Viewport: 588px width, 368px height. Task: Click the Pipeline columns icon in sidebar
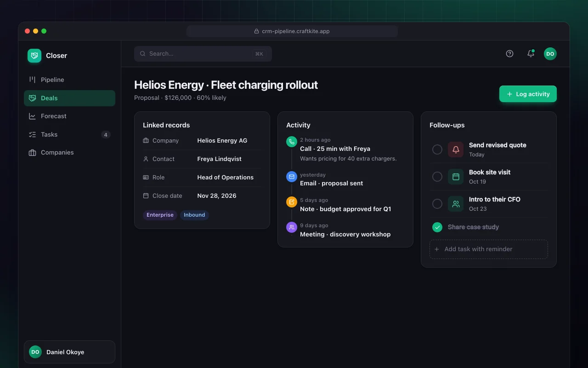[32, 80]
